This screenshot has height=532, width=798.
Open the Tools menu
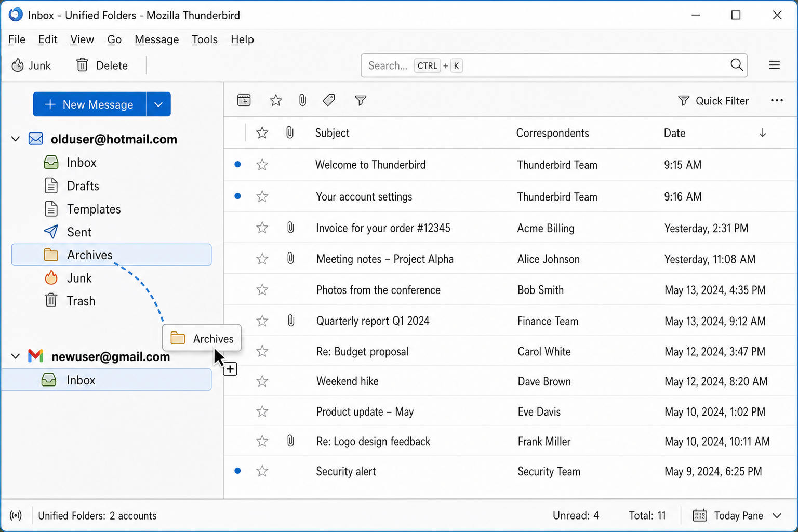click(204, 39)
